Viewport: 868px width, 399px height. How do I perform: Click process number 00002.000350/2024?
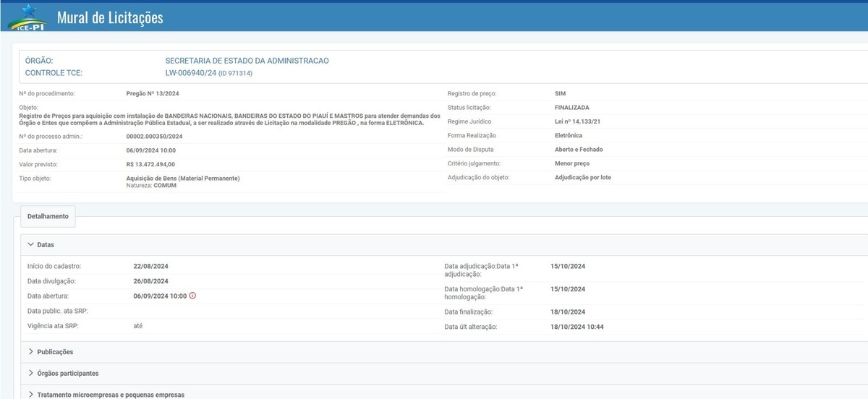click(x=154, y=136)
